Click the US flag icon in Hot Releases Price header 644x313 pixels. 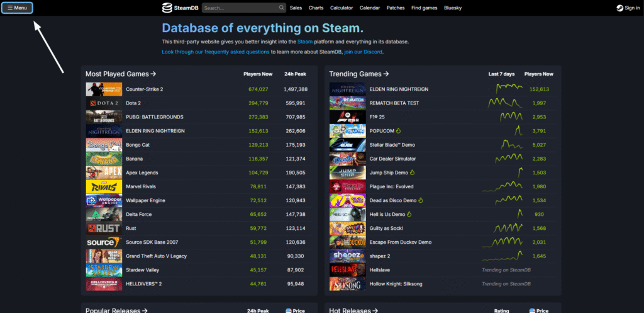coord(532,310)
